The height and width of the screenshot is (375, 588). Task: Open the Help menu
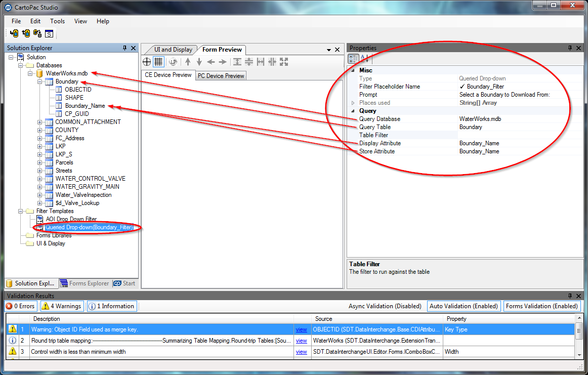pos(103,21)
